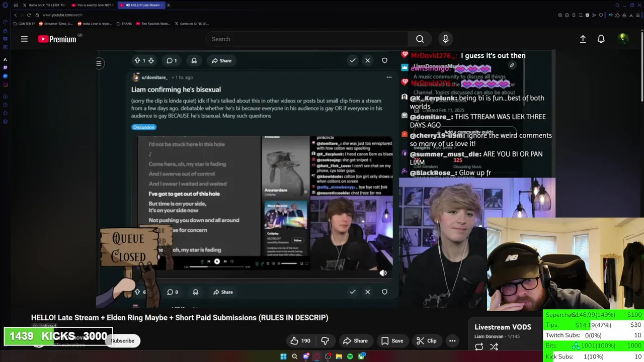
Task: Open 'Gama on X: IS LE...' bookmark
Action: (192, 24)
